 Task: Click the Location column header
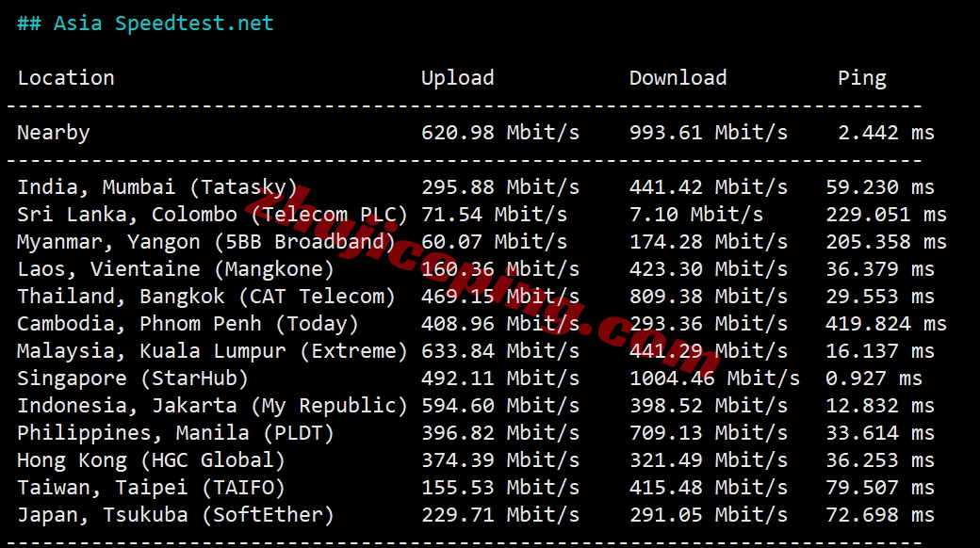66,78
